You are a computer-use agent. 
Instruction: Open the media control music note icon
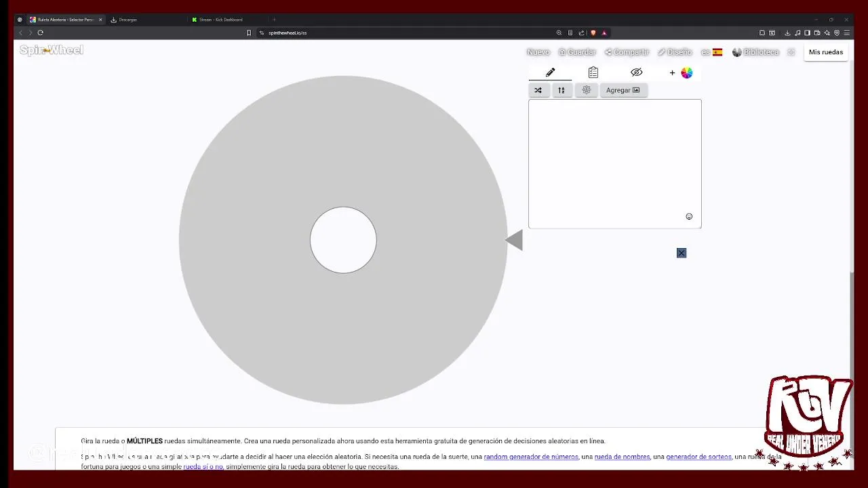(x=797, y=33)
